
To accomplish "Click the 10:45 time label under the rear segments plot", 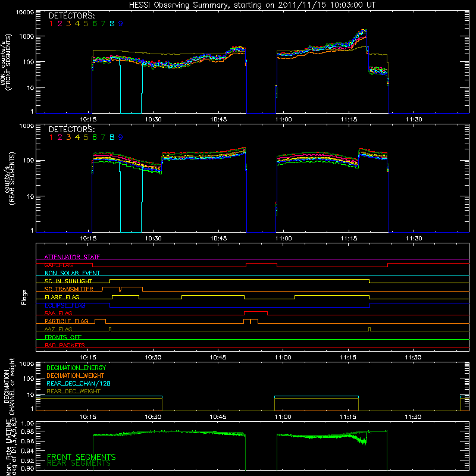I will [218, 239].
